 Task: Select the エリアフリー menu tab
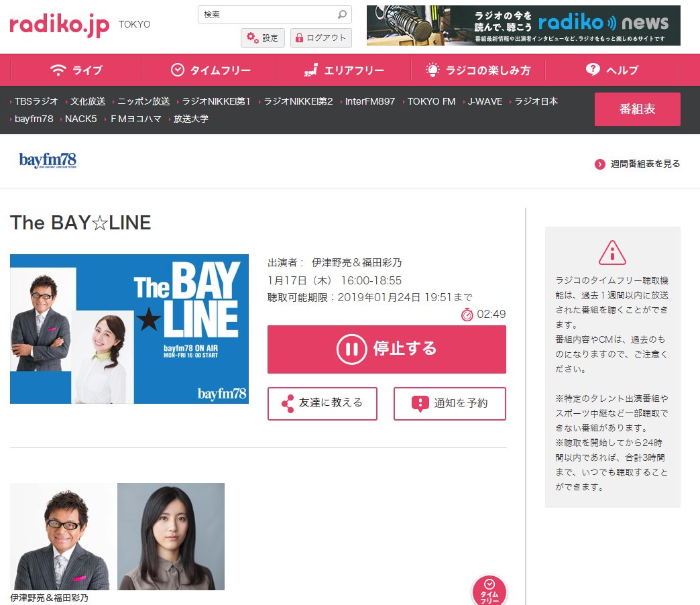(x=344, y=70)
